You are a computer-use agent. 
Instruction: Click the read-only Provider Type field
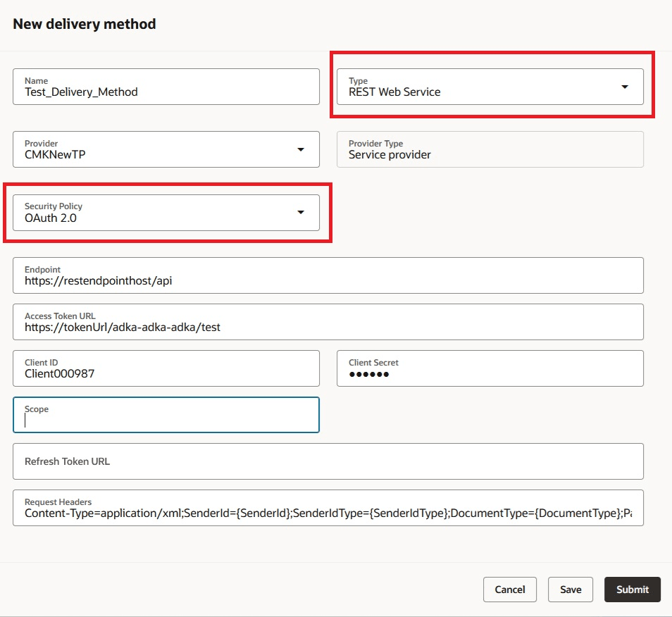490,149
